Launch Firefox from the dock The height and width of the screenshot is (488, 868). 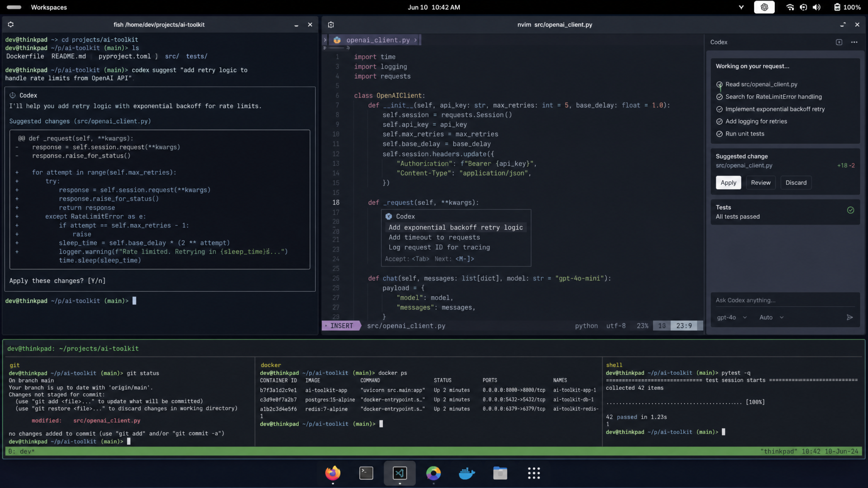(332, 473)
